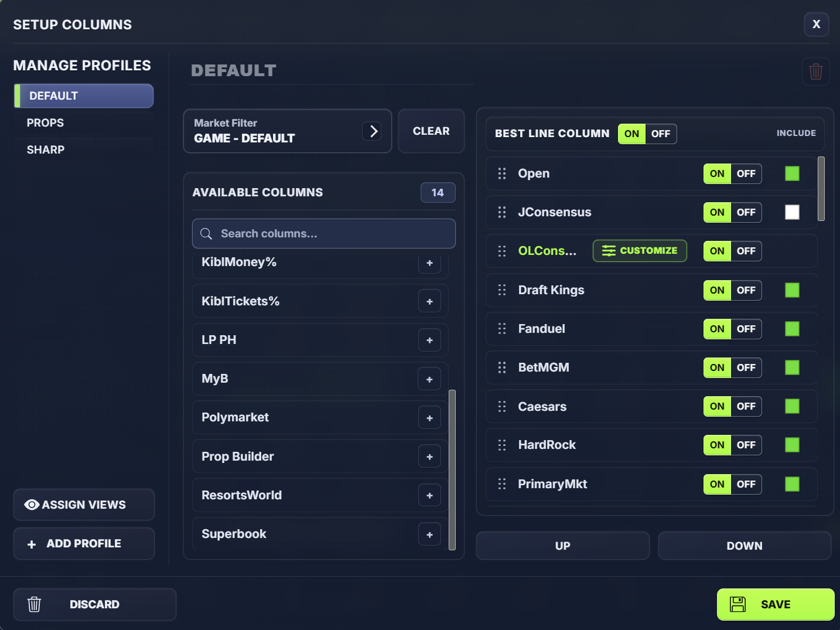Switch the JConsensus column to OFF
Viewport: 840px width, 630px height.
pyautogui.click(x=746, y=212)
